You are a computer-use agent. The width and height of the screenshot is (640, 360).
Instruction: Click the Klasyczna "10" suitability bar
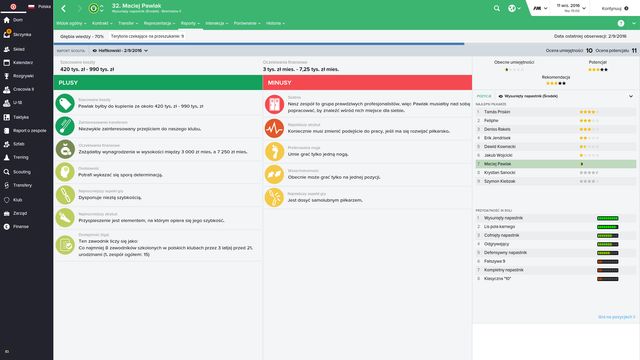click(x=607, y=279)
